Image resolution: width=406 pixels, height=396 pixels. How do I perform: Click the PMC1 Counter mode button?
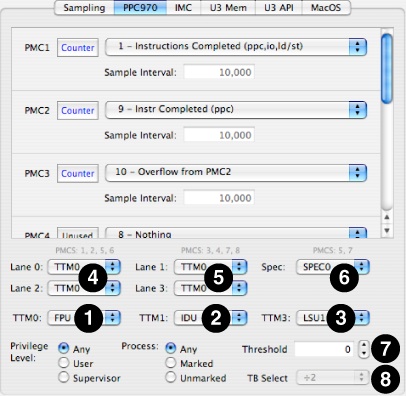pos(78,48)
